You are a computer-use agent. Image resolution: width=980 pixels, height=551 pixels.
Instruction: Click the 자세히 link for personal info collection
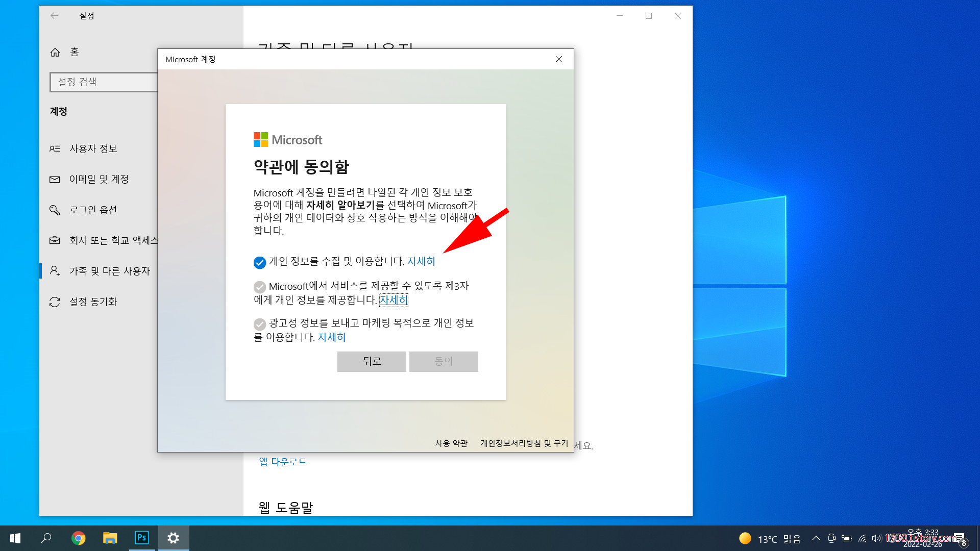coord(421,261)
